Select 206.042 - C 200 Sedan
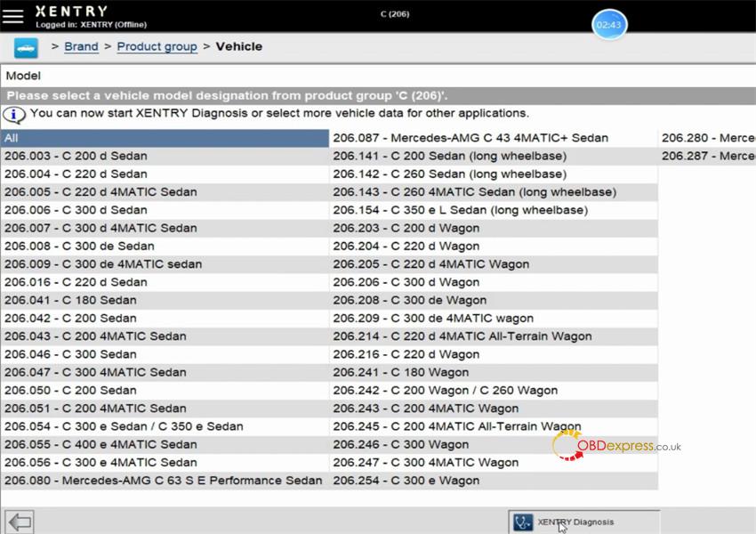Image resolution: width=756 pixels, height=534 pixels. pyautogui.click(x=165, y=319)
